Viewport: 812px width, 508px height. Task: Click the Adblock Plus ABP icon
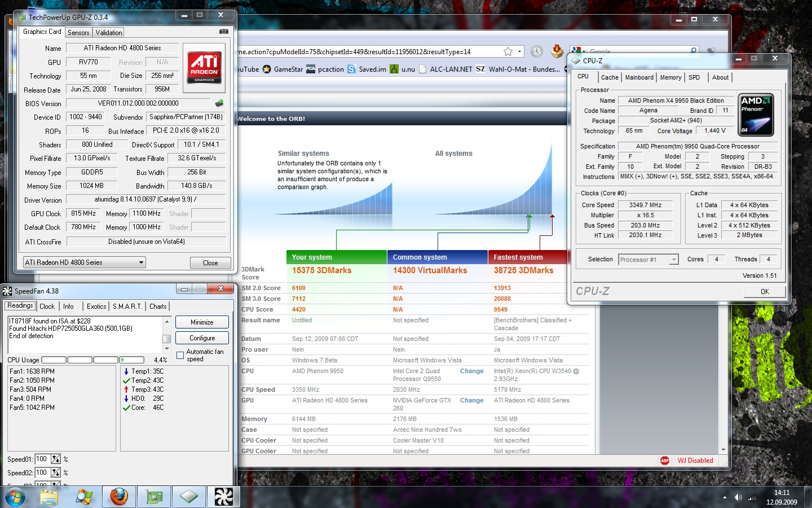pyautogui.click(x=665, y=461)
